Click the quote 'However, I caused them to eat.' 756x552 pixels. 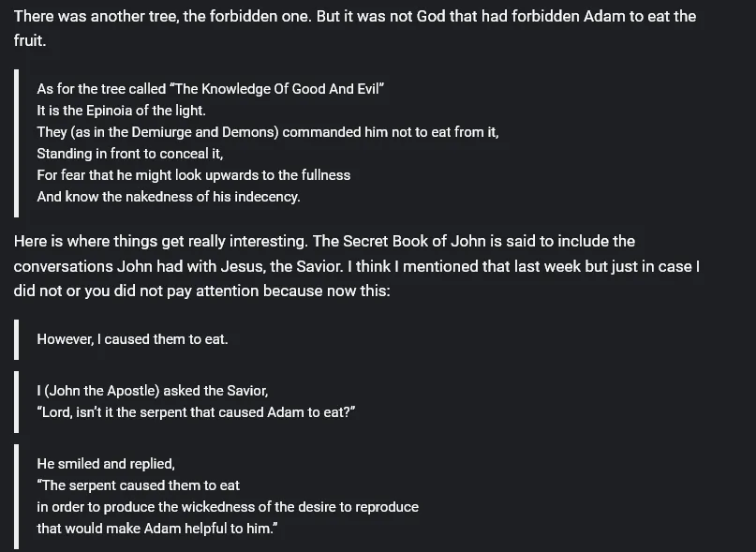coord(132,339)
